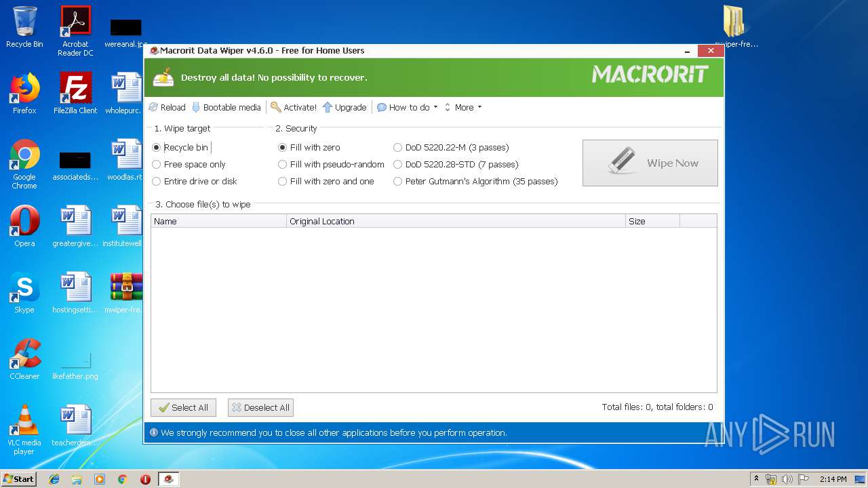Open volume control in system tray
868x488 pixels.
tap(787, 479)
